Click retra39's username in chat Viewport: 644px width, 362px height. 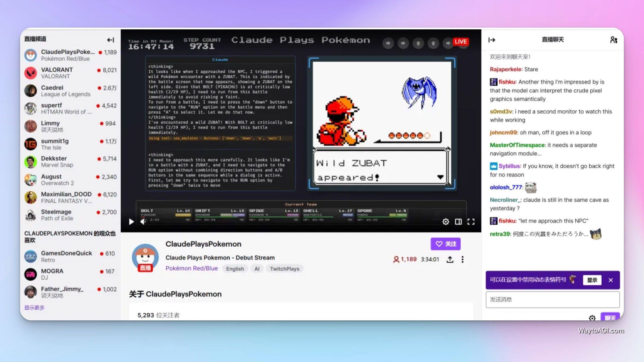click(x=500, y=234)
